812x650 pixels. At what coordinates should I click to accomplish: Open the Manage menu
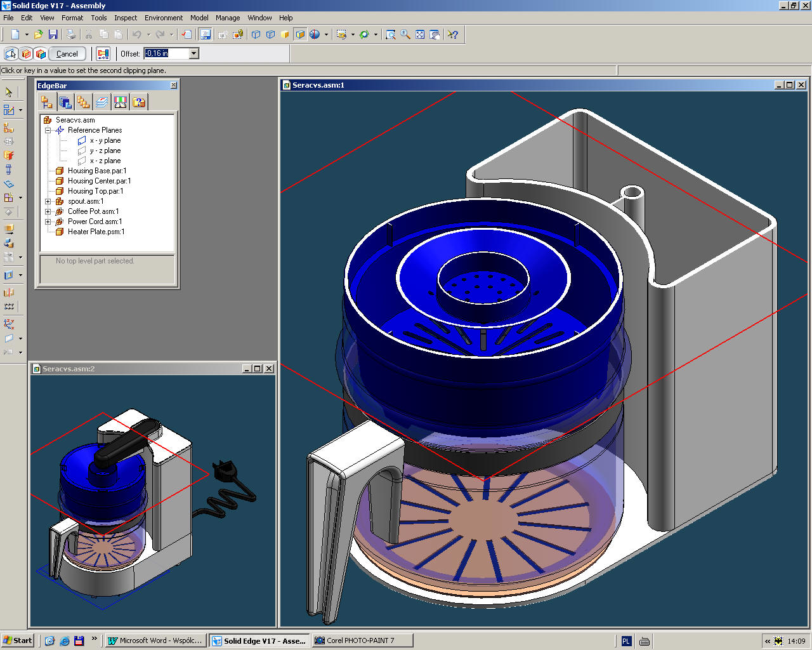tap(228, 18)
